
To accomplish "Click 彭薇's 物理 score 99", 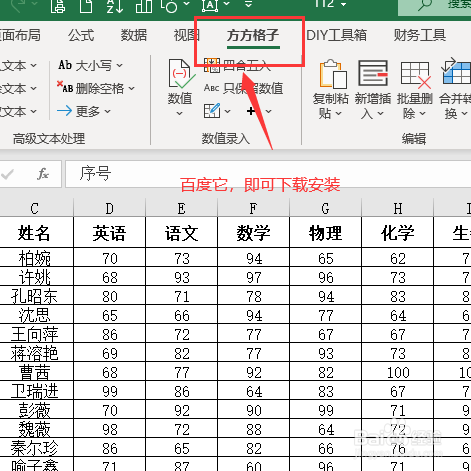I will click(325, 410).
